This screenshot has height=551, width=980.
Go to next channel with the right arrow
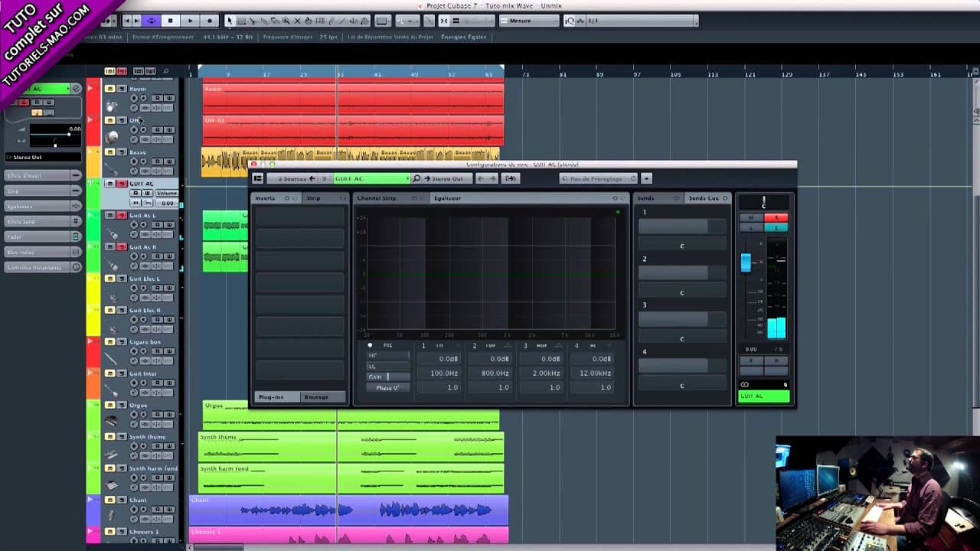(x=492, y=178)
